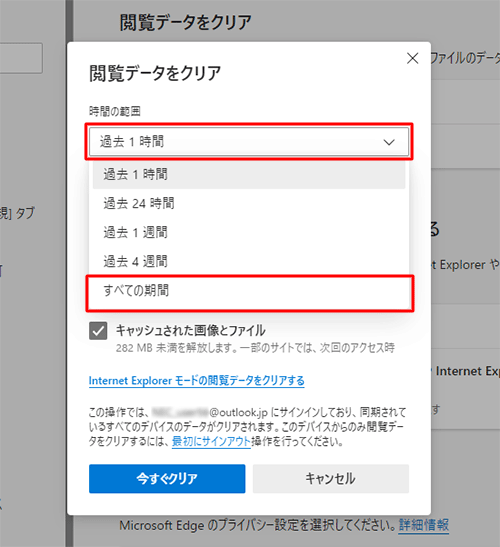
Task: Select the 過去 4 週間 option
Action: [249, 261]
